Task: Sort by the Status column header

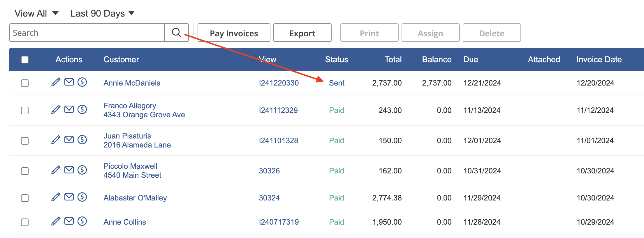Action: point(337,59)
